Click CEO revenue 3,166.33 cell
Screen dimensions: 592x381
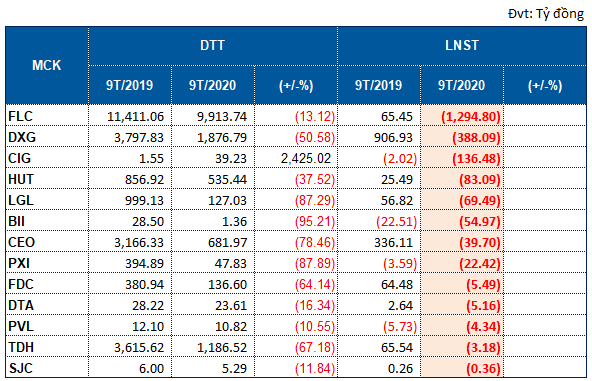click(130, 242)
